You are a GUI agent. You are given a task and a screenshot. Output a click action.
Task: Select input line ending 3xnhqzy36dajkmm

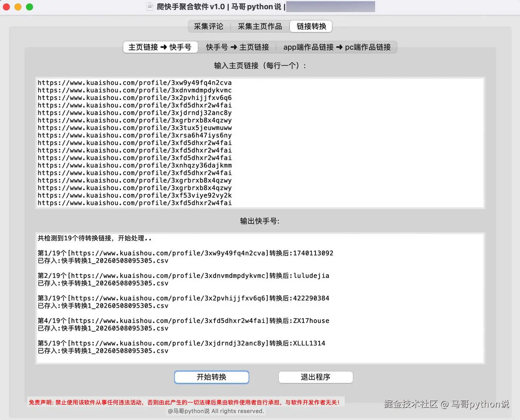coord(135,165)
